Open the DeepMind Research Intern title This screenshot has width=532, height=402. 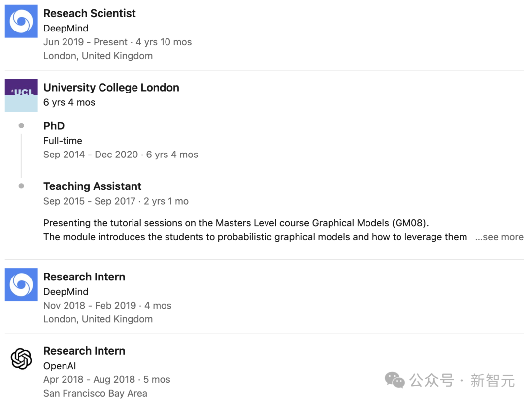click(84, 277)
